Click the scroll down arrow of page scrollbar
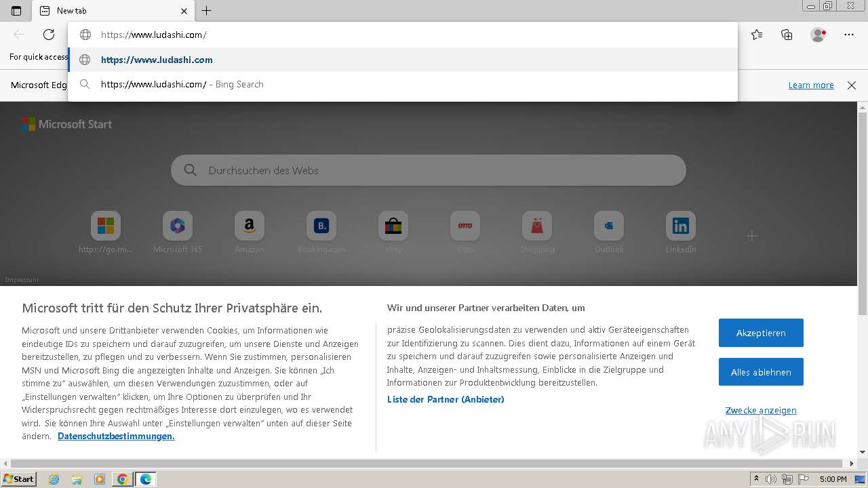868x488 pixels. tap(863, 452)
